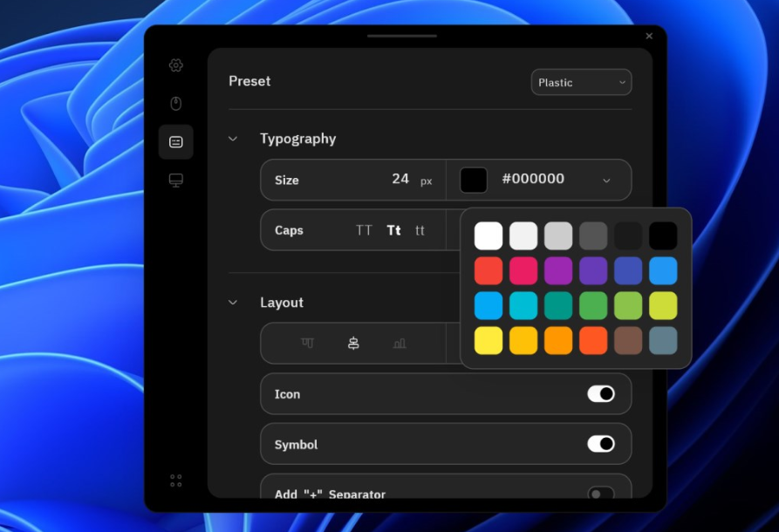Set caps to all lowercase tt

[x=420, y=230]
